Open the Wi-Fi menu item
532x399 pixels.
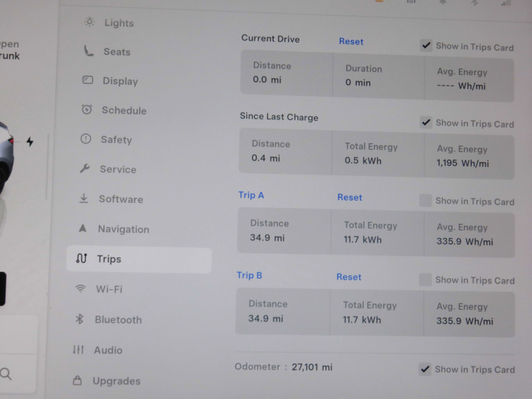pyautogui.click(x=109, y=289)
